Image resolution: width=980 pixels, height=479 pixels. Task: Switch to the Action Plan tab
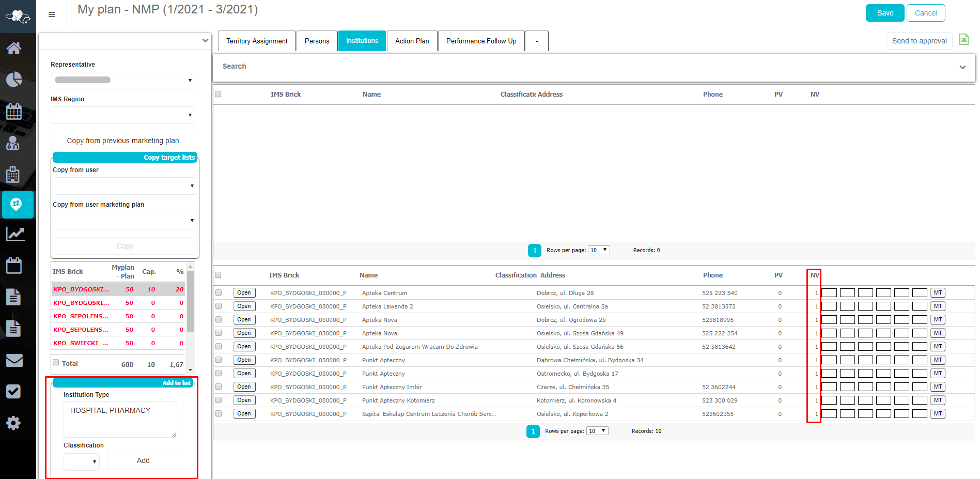[412, 41]
